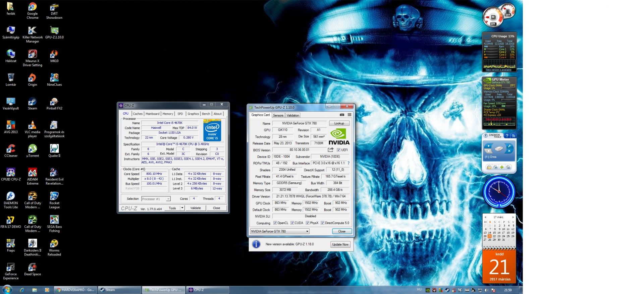Launch the DiRT Showdown desktop icon
Viewport: 644px width, 294px height.
[x=54, y=11]
